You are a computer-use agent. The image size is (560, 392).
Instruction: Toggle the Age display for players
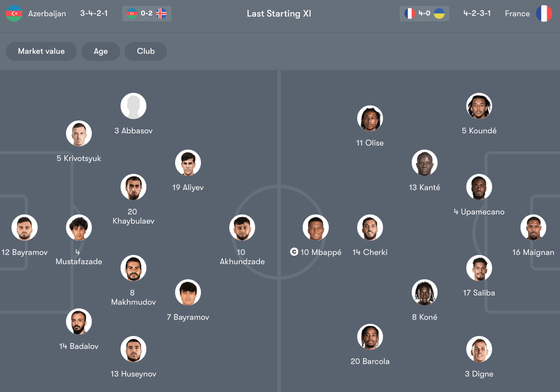[101, 51]
